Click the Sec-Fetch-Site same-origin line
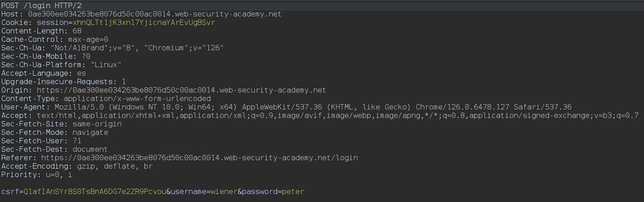The height and width of the screenshot is (202, 644). 62,124
